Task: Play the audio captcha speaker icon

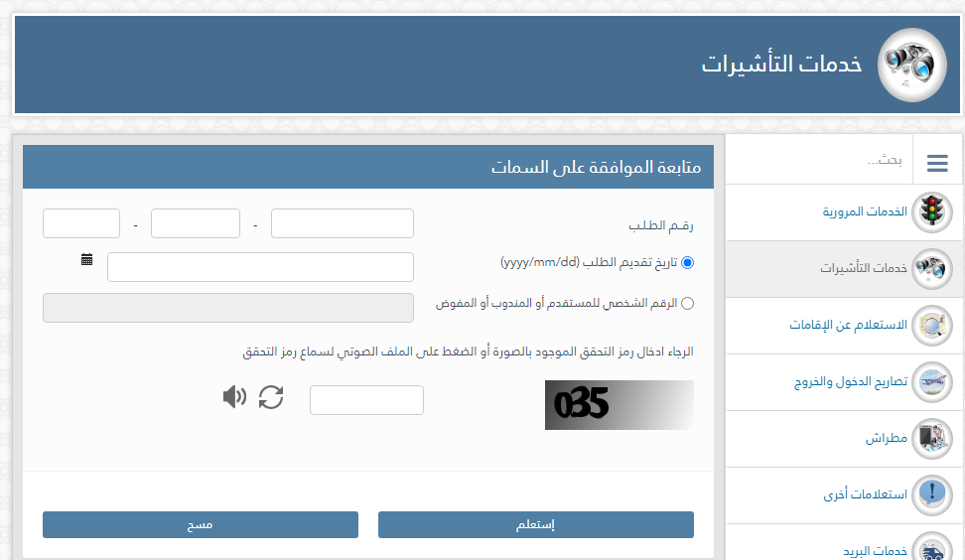Action: [x=234, y=397]
